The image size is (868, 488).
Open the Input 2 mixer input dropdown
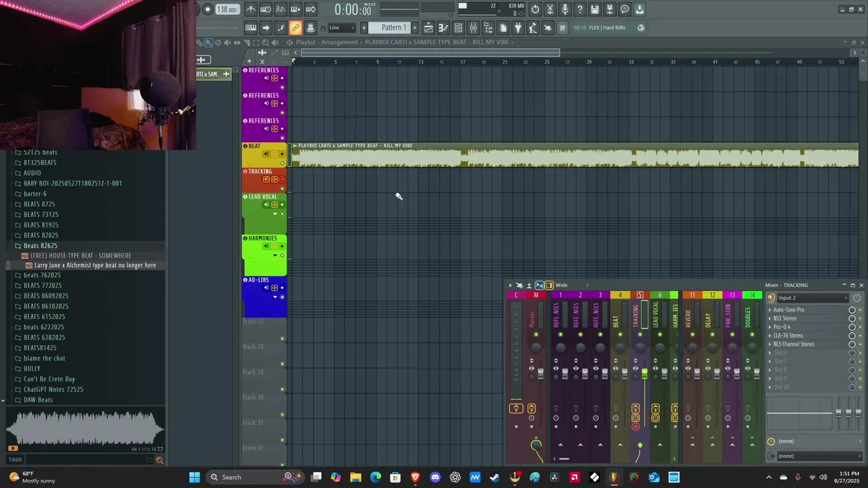pos(812,298)
